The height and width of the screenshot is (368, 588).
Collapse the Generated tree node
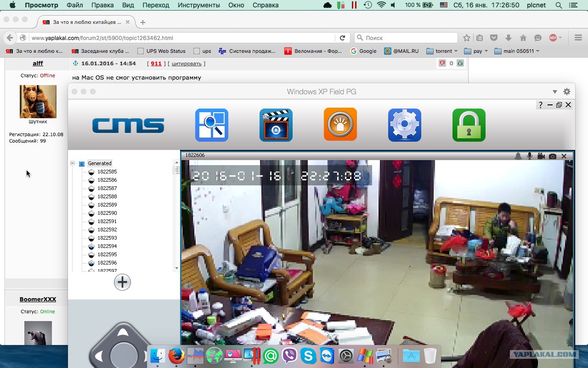pos(73,163)
